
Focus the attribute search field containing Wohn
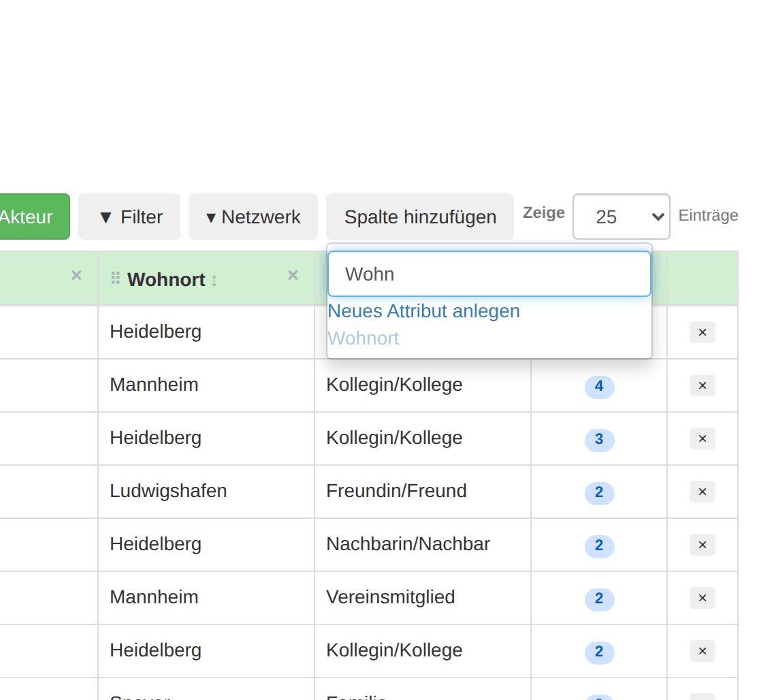(x=489, y=274)
